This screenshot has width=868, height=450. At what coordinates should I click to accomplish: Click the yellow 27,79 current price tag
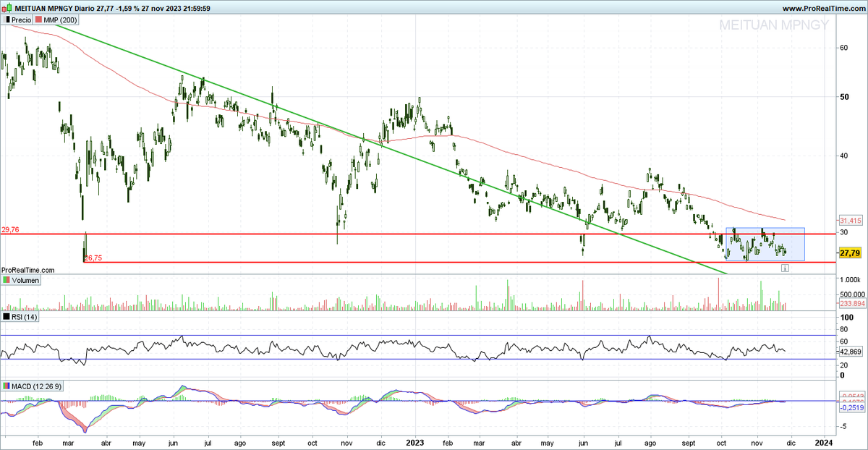pos(850,253)
